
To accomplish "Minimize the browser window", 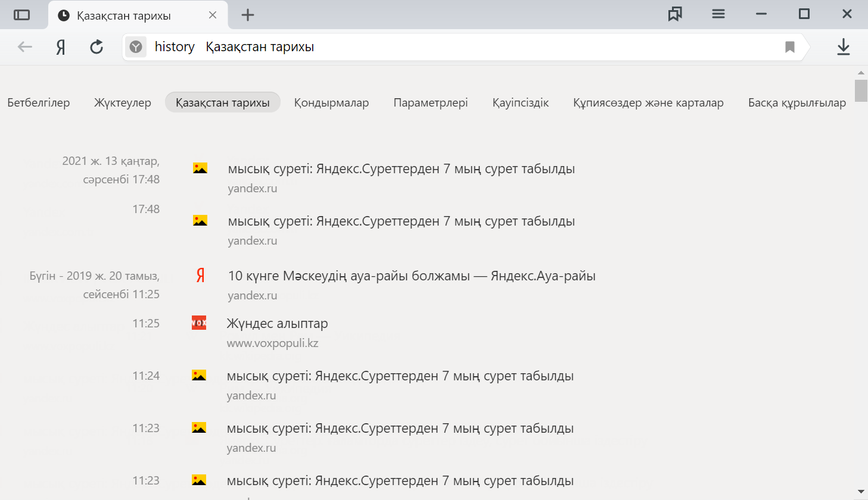I will pos(761,14).
